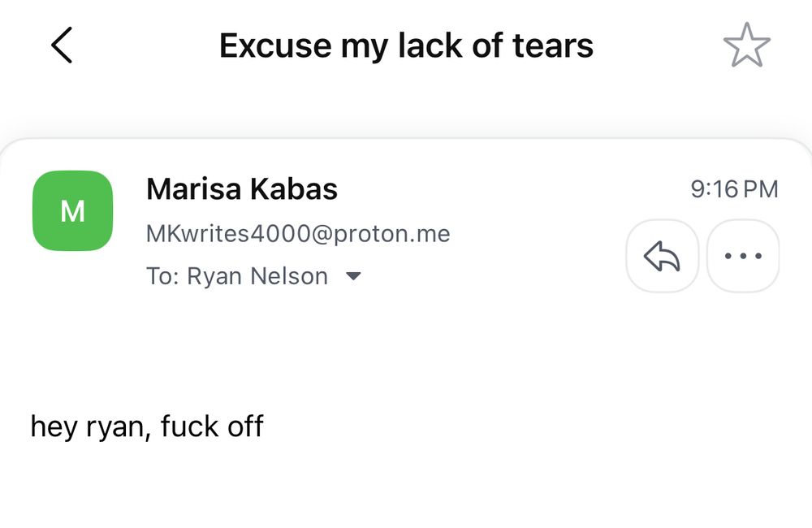
Task: Tap the green M sender avatar
Action: click(x=72, y=211)
